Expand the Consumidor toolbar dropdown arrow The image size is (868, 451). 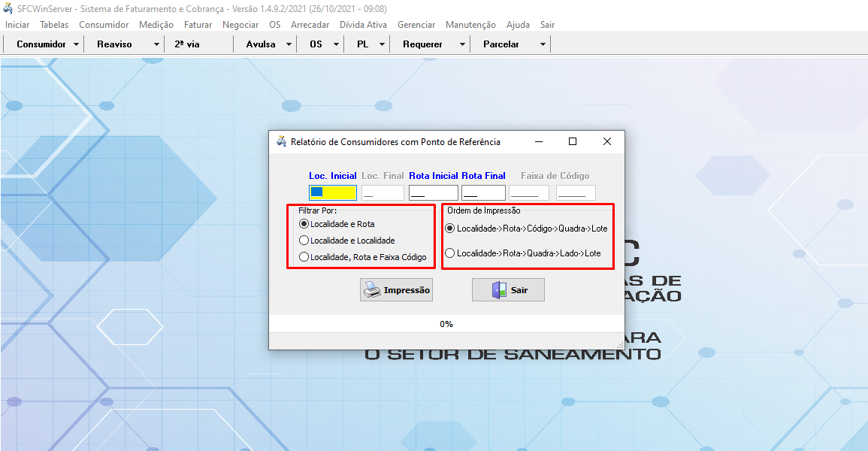pos(77,44)
